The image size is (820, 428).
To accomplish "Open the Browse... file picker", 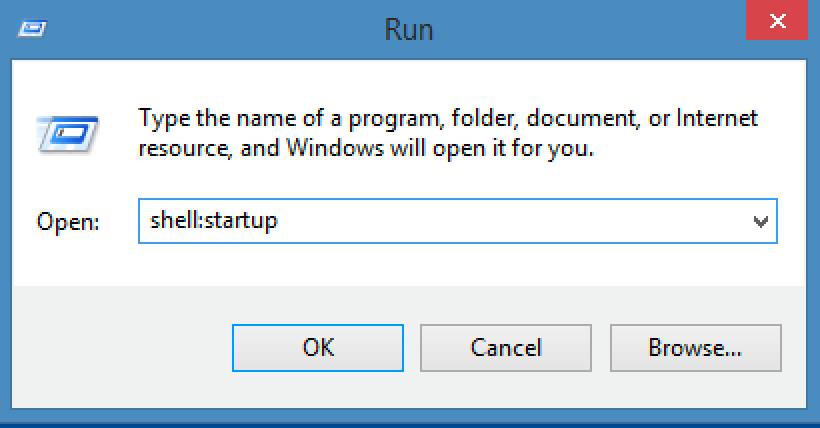I will click(694, 348).
